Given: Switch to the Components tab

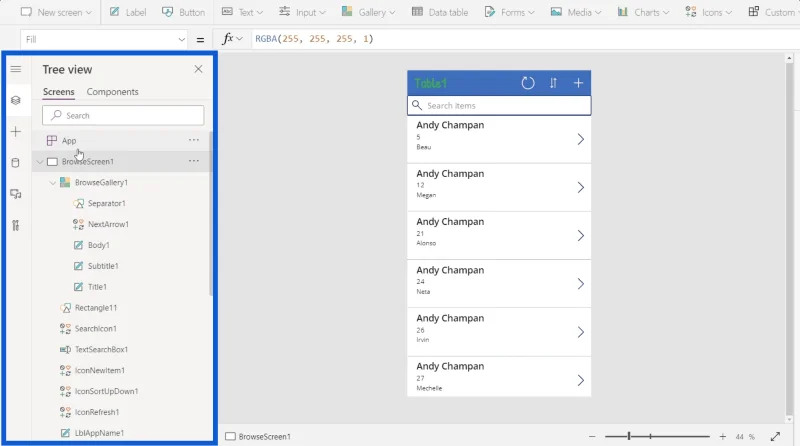Looking at the screenshot, I should tap(112, 92).
